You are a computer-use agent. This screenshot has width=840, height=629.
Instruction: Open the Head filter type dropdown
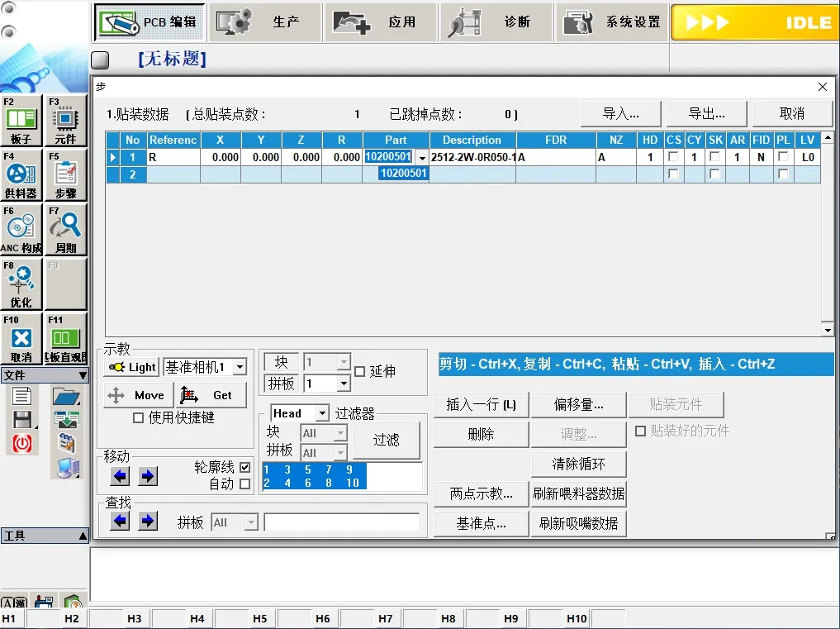[321, 413]
